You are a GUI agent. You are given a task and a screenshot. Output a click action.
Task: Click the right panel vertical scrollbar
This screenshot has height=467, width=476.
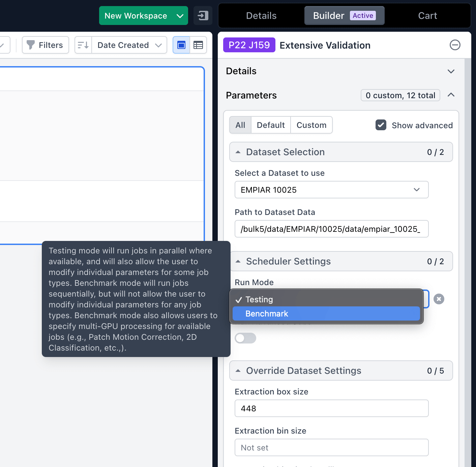pyautogui.click(x=468, y=263)
